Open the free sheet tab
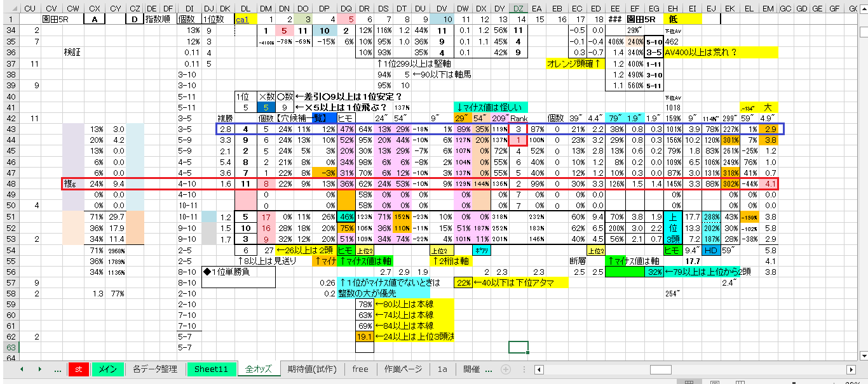This screenshot has height=384, width=868. [x=360, y=369]
